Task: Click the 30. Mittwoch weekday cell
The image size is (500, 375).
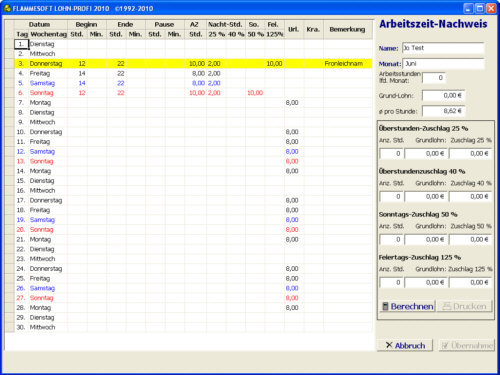Action: pyautogui.click(x=48, y=327)
